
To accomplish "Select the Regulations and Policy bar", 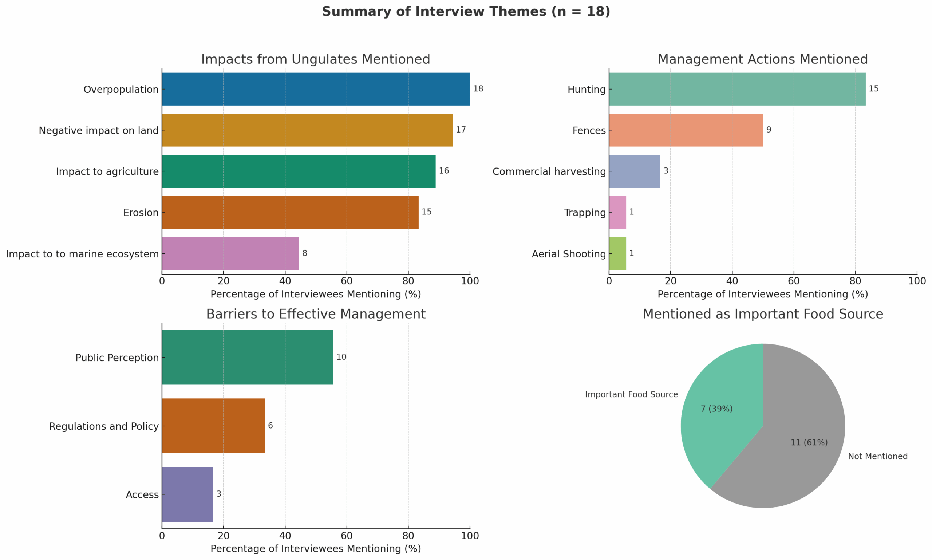I will pos(213,426).
